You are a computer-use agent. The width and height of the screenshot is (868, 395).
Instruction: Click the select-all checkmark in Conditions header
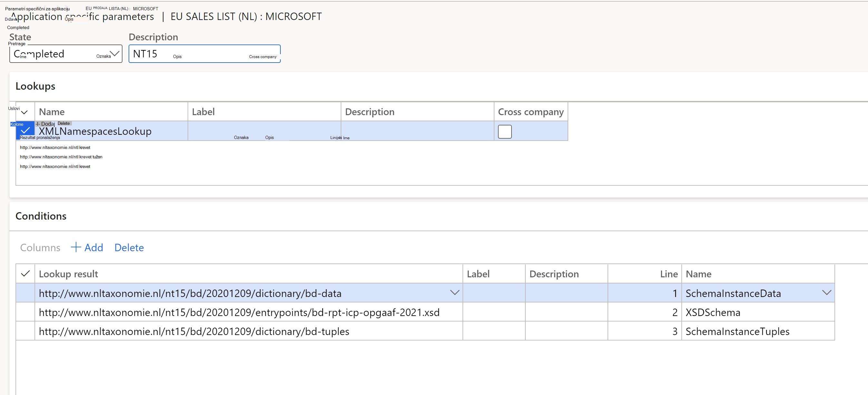(25, 274)
